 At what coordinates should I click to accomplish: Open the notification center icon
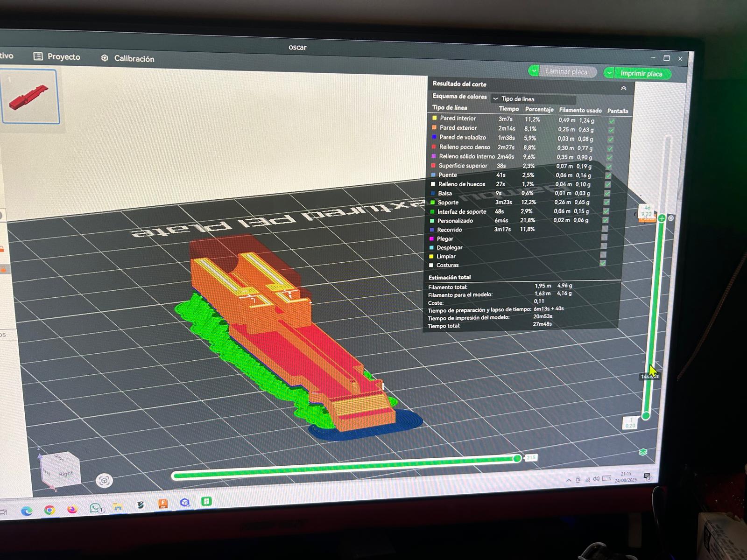647,476
